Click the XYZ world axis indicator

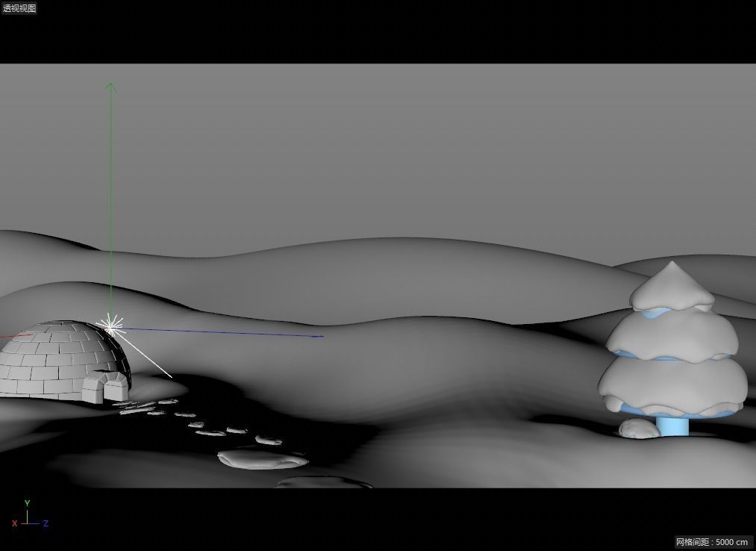coord(29,514)
